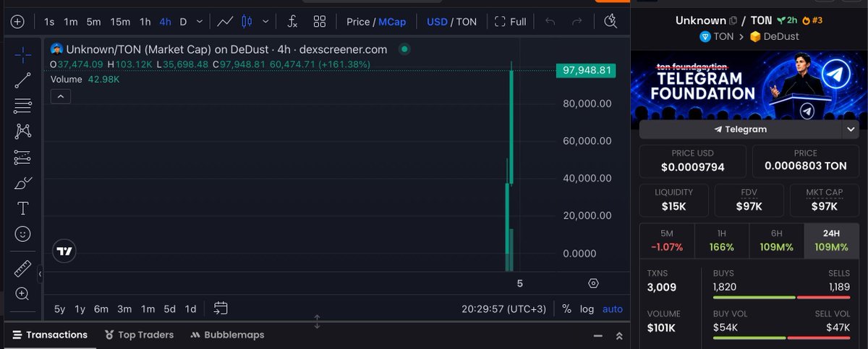Open chart settings gear near price axis

click(593, 283)
